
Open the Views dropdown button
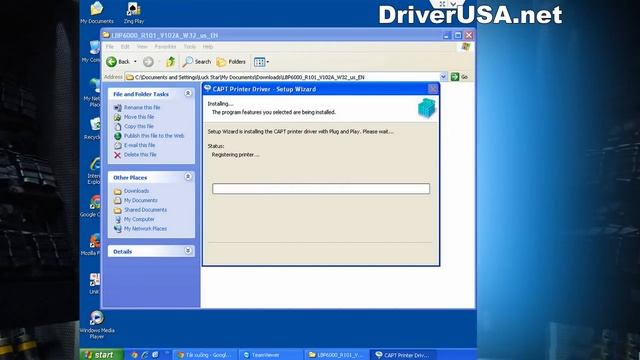pyautogui.click(x=261, y=62)
